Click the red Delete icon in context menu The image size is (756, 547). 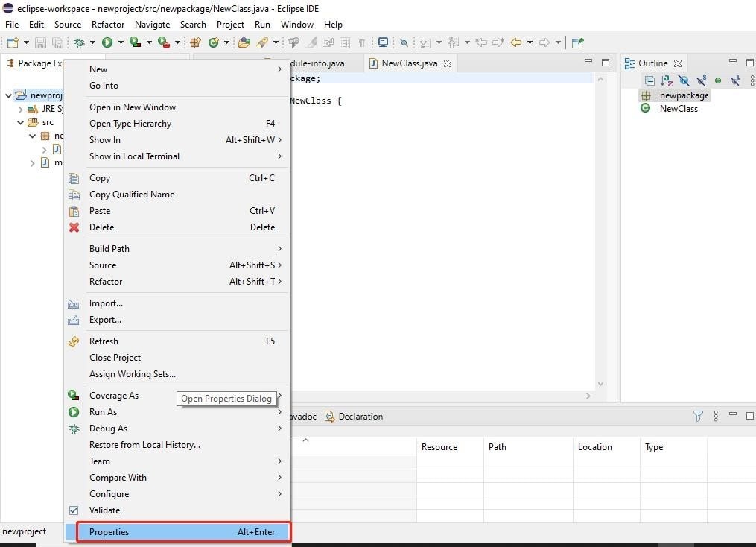74,227
